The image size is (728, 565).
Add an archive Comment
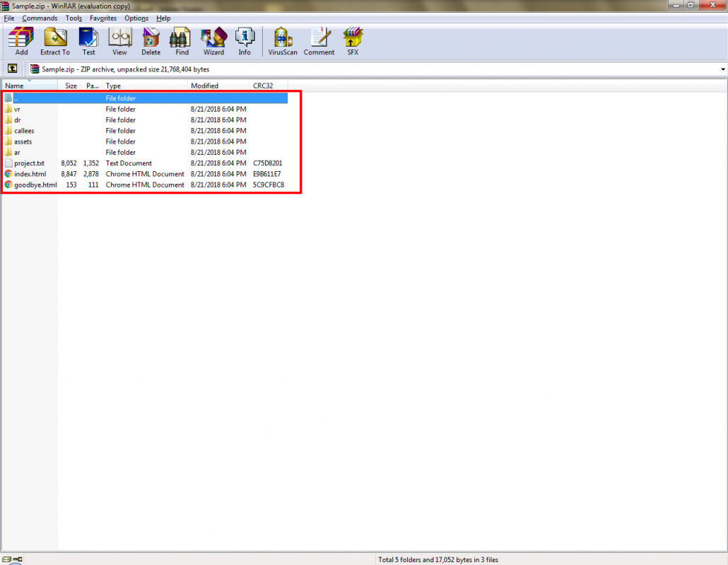point(319,41)
